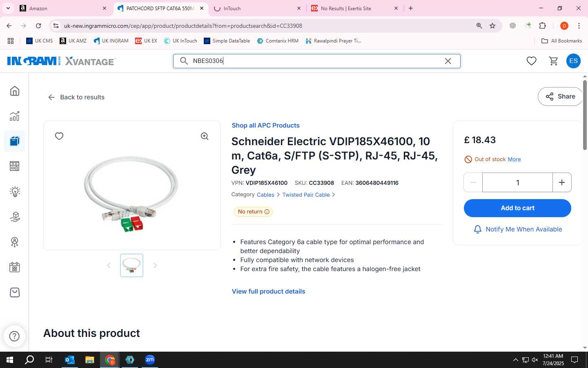Show next product image arrow
This screenshot has height=368, width=588.
click(155, 265)
